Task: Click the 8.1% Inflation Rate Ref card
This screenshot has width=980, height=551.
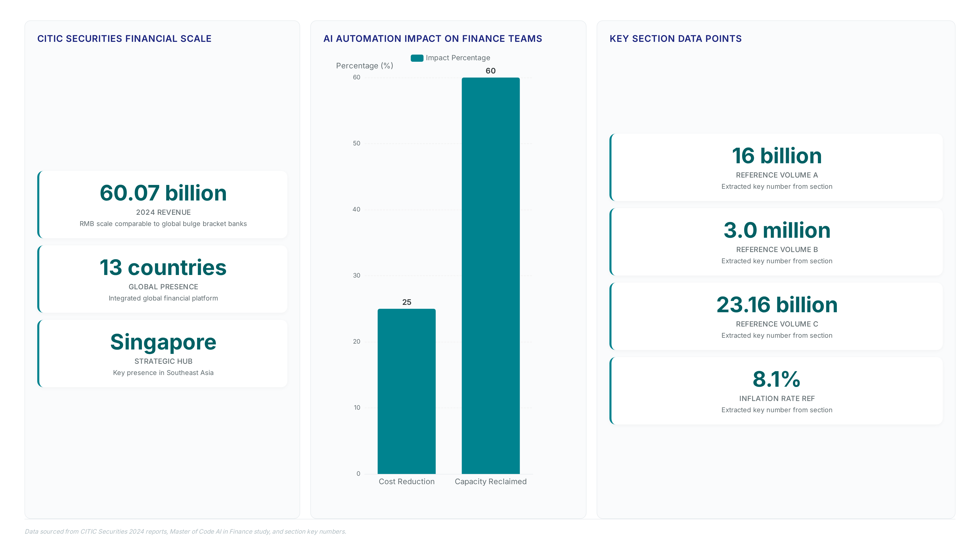Action: coord(776,391)
